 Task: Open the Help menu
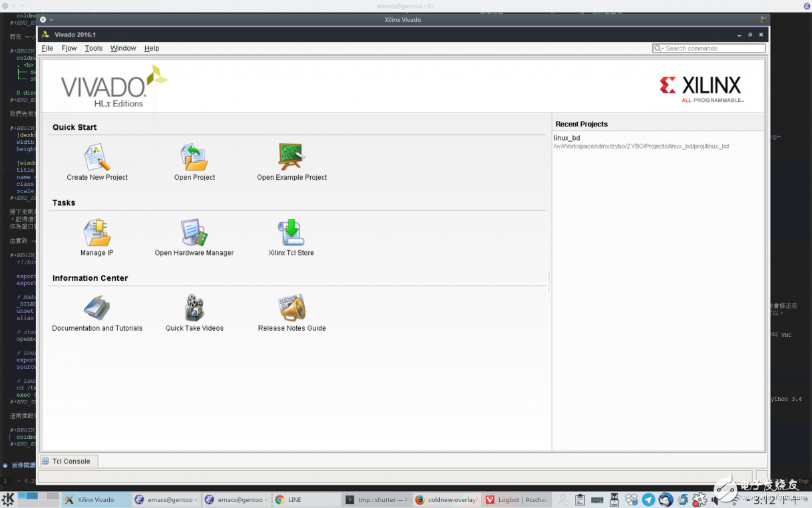152,49
